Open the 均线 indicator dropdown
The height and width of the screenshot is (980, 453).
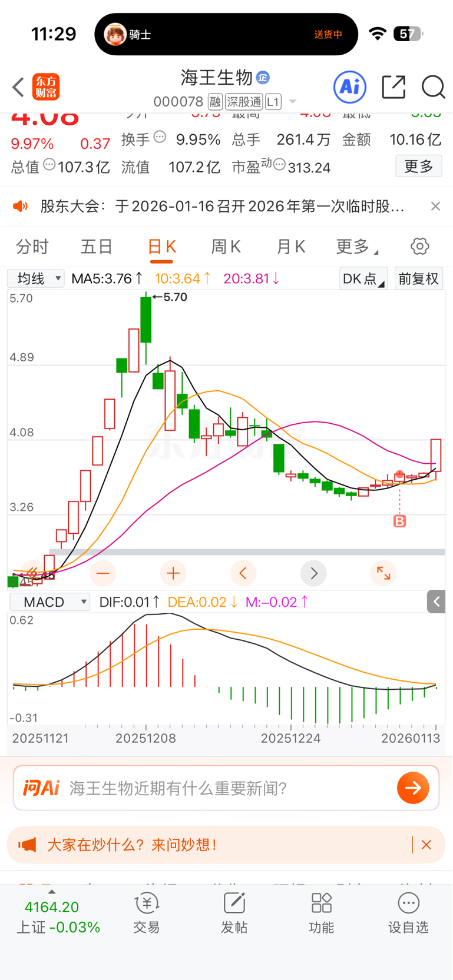click(x=36, y=278)
